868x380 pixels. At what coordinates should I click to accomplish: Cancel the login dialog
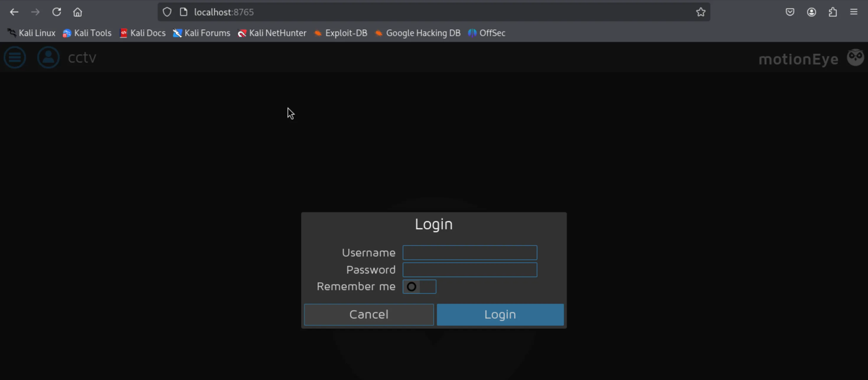(x=369, y=314)
